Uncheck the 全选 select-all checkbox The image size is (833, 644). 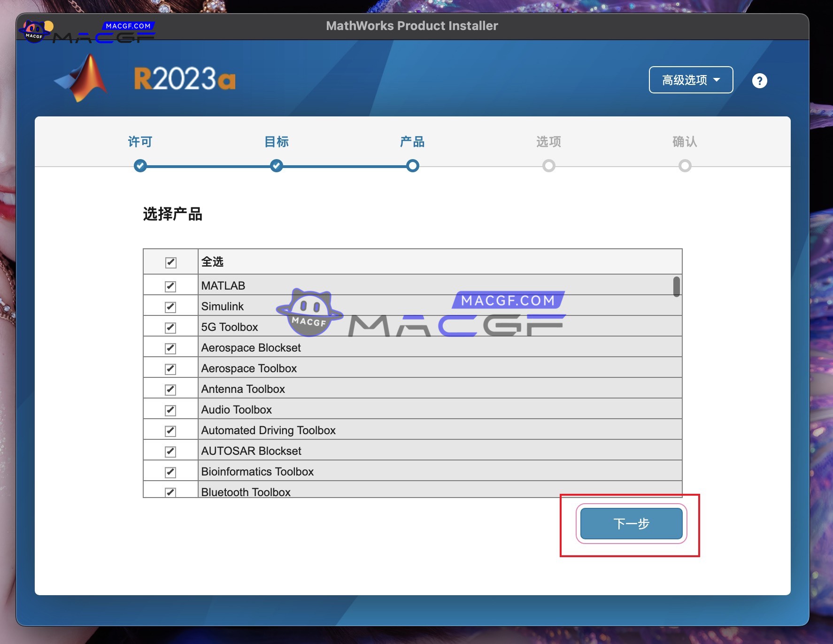coord(170,262)
